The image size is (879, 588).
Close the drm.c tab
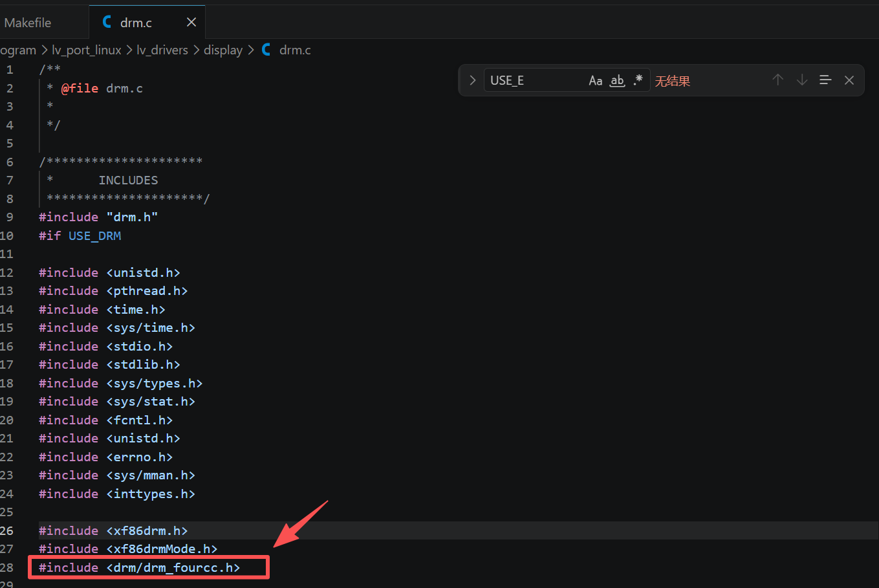click(x=191, y=23)
